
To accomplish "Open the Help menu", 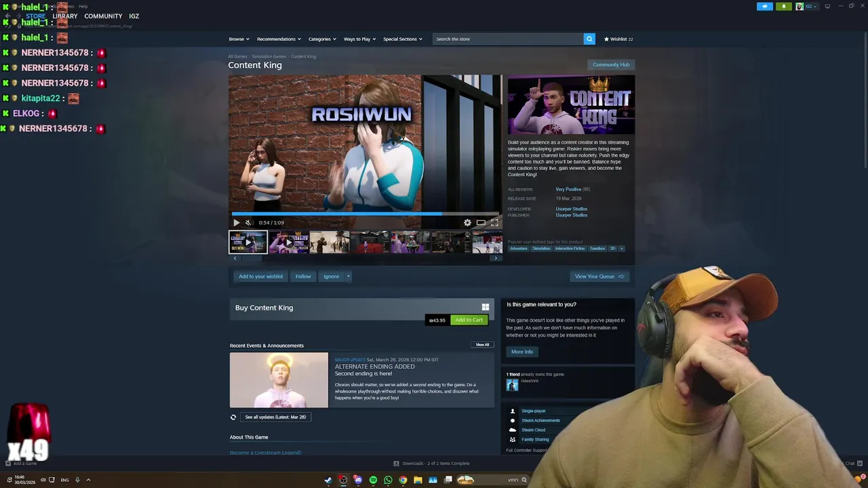I will coord(83,6).
